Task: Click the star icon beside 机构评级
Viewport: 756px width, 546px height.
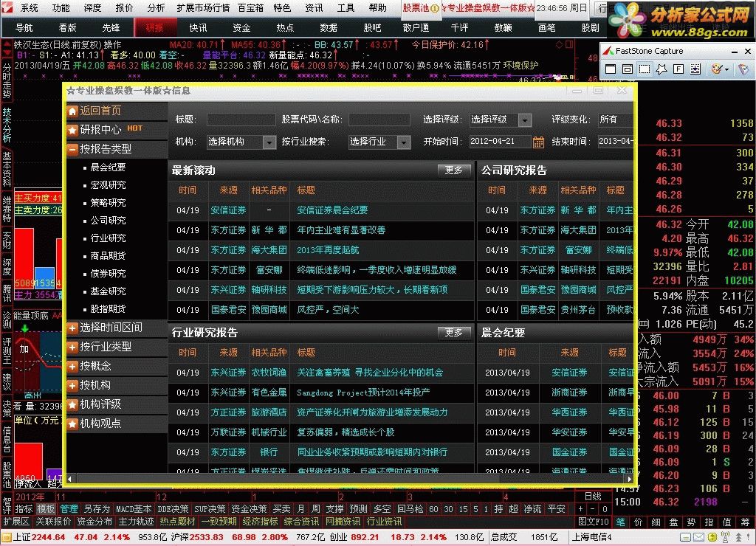Action: click(72, 405)
